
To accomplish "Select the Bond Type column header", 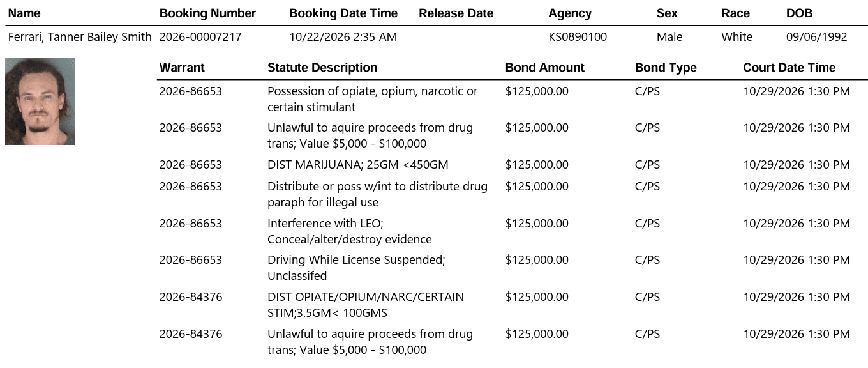I will coord(666,68).
